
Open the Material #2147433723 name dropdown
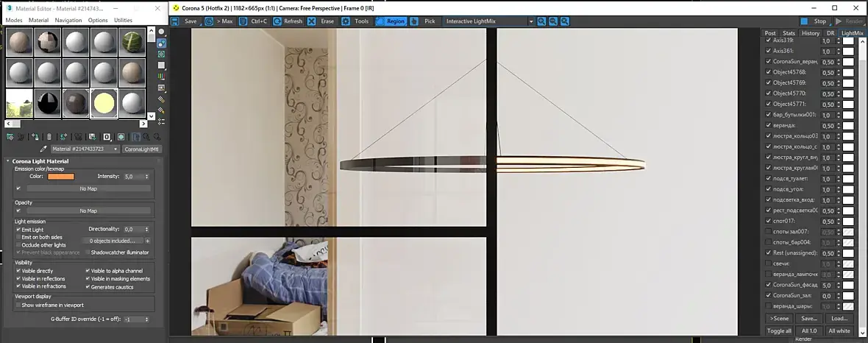point(85,149)
